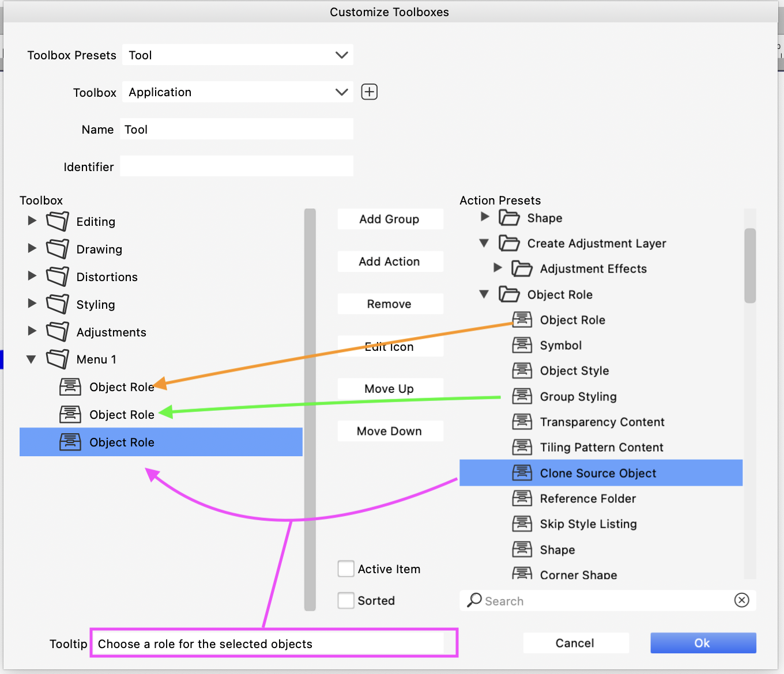Click the Skip Style Listing icon

tap(522, 524)
